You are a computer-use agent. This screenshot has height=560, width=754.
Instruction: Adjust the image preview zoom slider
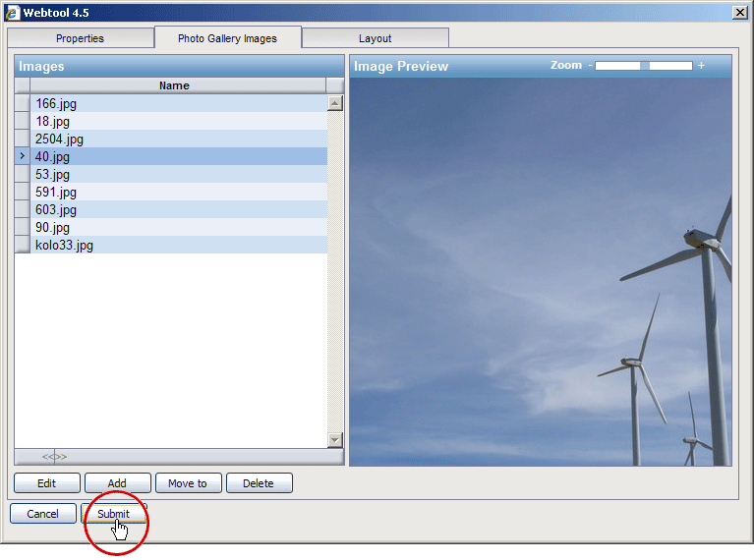point(644,66)
